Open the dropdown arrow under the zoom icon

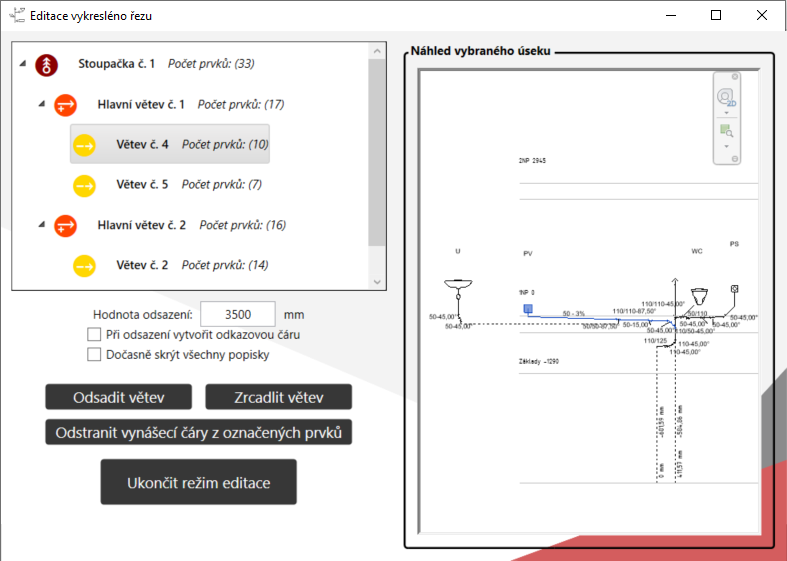click(x=726, y=147)
